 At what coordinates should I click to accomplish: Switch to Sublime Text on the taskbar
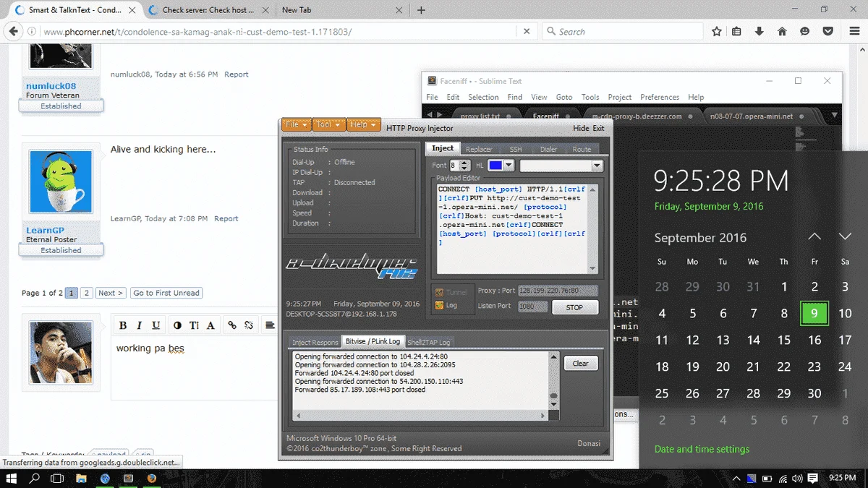pos(128,479)
